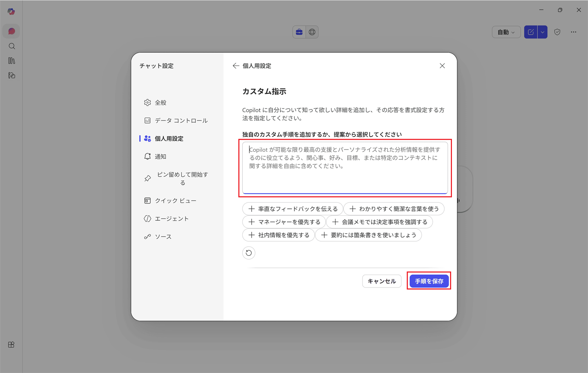Image resolution: width=588 pixels, height=373 pixels.
Task: Go back using the arrow next to 個人用設定
Action: pyautogui.click(x=236, y=66)
